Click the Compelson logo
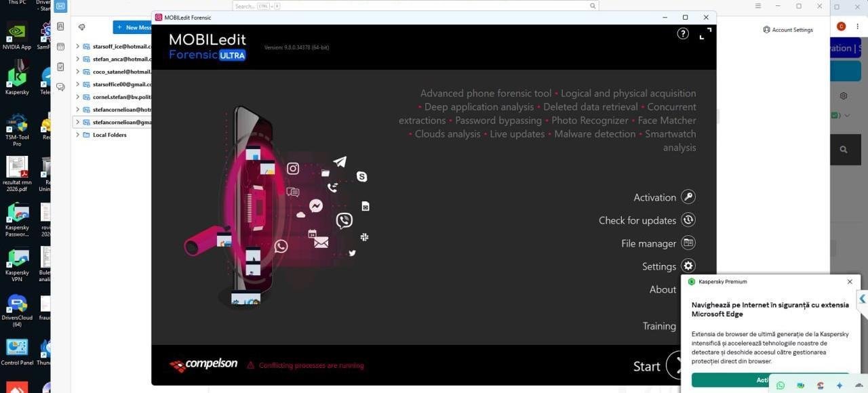The image size is (868, 393). pyautogui.click(x=203, y=365)
